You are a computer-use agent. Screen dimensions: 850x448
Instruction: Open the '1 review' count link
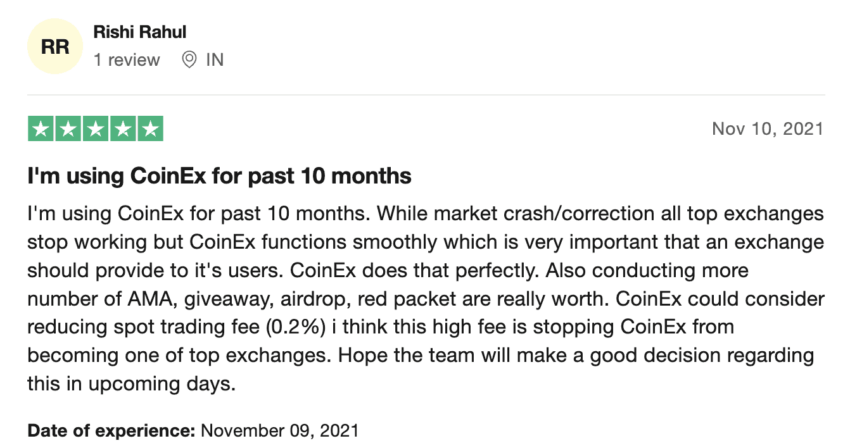(x=126, y=60)
